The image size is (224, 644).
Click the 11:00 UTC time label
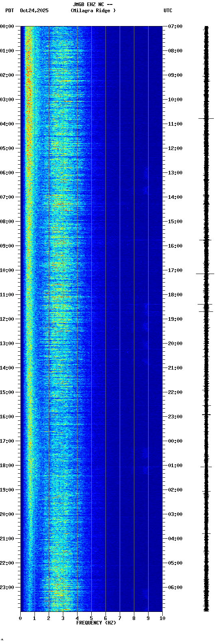coord(175,124)
